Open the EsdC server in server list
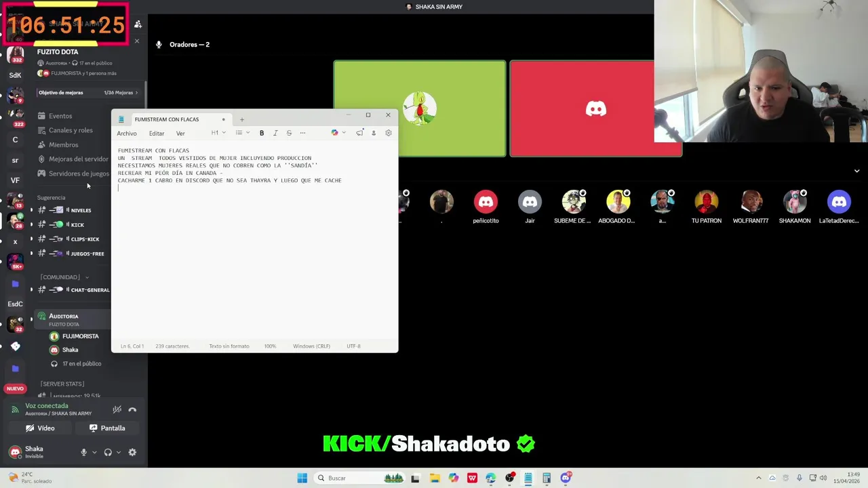 click(x=15, y=304)
